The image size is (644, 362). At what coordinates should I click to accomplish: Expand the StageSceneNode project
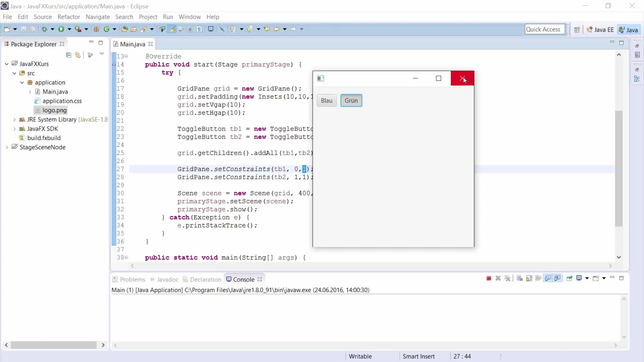7,147
